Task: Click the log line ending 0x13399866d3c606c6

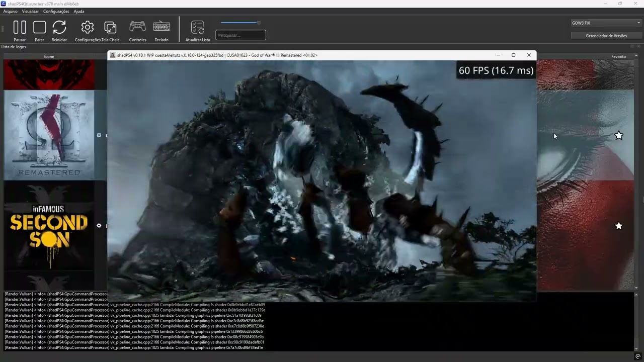Action: point(134,331)
